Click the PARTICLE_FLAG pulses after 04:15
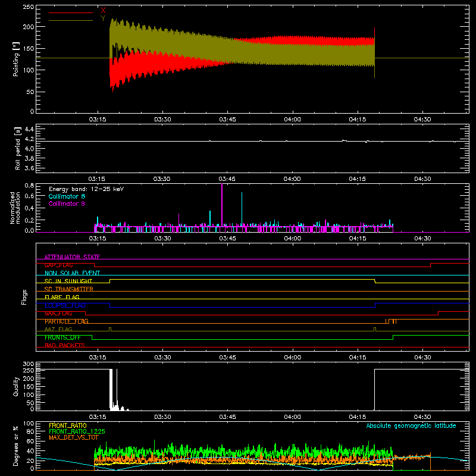Screen dimensions: 476x476 pos(391,321)
